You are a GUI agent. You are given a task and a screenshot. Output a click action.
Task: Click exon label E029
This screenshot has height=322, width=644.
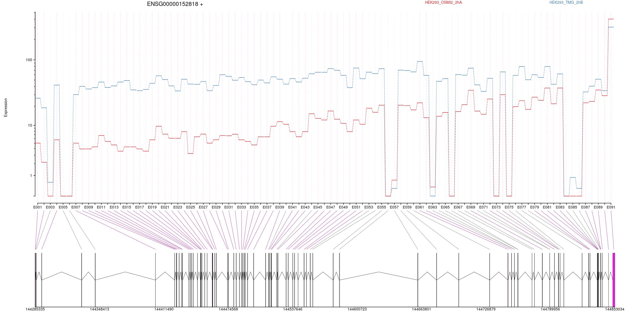(x=216, y=207)
